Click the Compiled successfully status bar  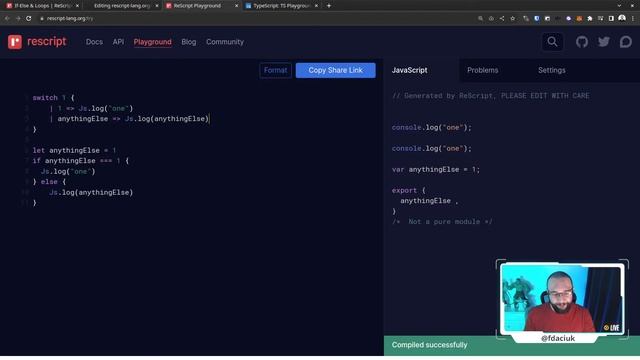pos(512,345)
